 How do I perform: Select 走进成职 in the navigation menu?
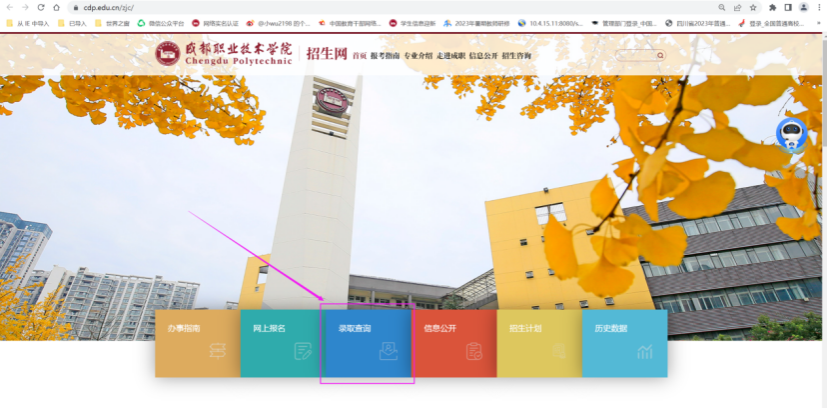451,55
